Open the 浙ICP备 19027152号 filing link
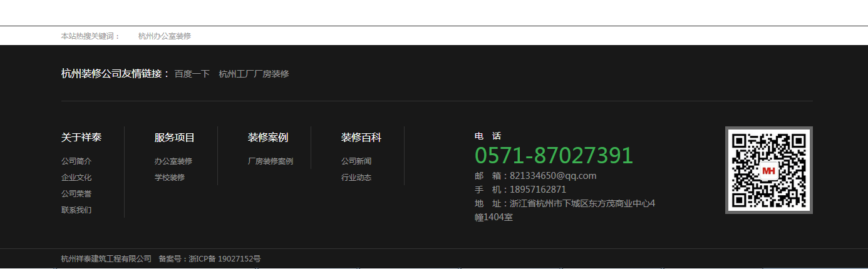The height and width of the screenshot is (269, 868). pyautogui.click(x=225, y=259)
